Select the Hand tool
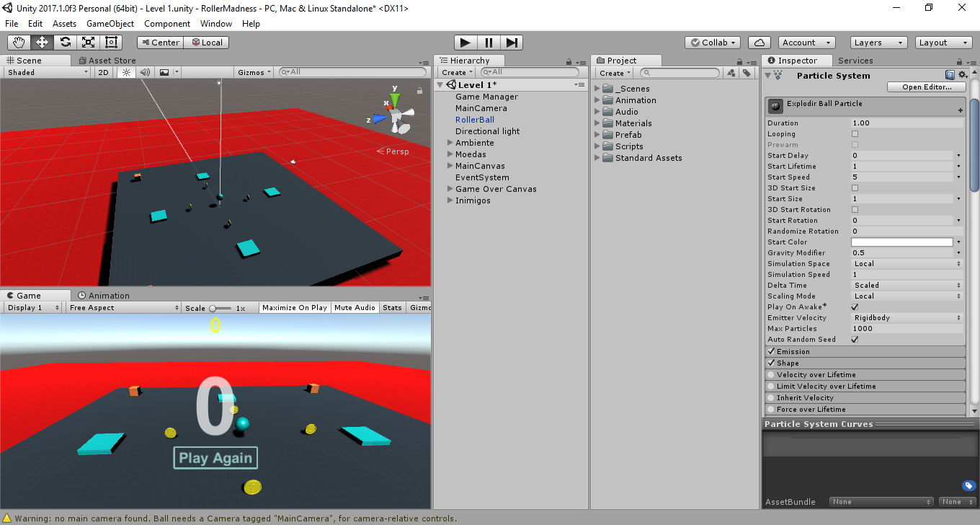This screenshot has height=525, width=980. 19,43
